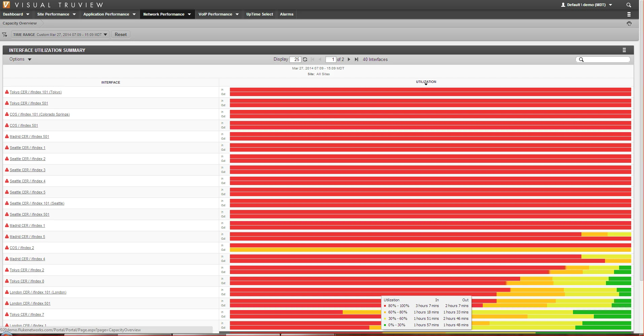644x336 pixels.
Task: Click alarm icon beside COS ifindex 501
Action: [x=7, y=125]
